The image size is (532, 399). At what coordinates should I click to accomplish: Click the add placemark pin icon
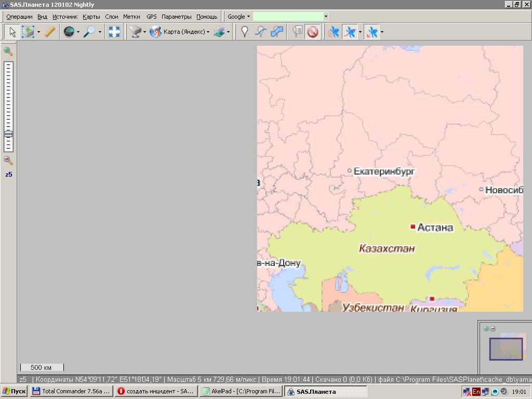(x=245, y=32)
